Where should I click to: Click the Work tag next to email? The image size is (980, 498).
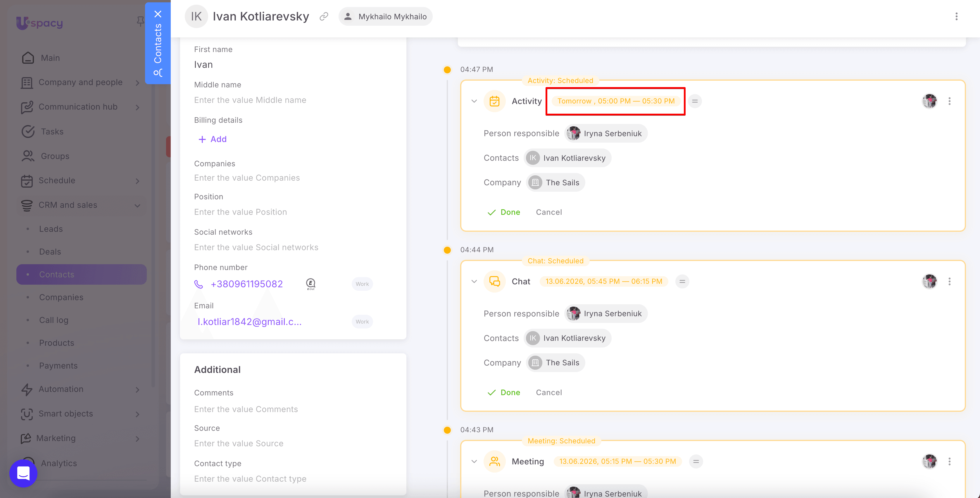pos(362,321)
